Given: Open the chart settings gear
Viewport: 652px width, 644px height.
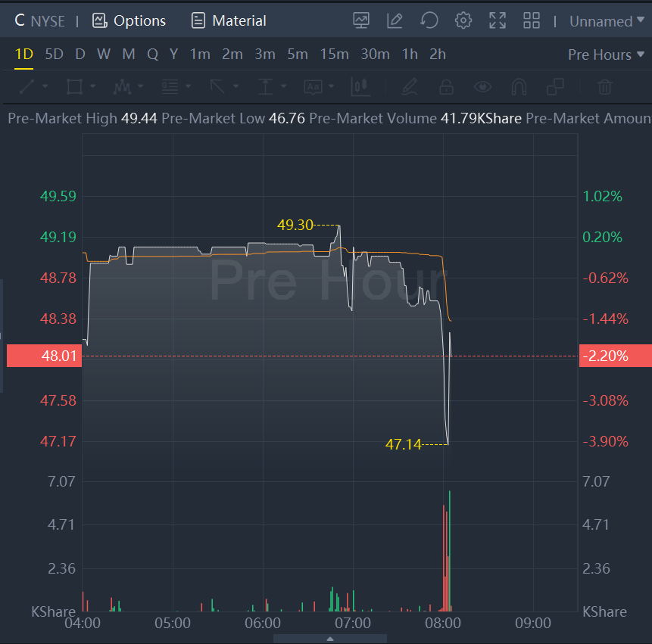Looking at the screenshot, I should point(463,20).
